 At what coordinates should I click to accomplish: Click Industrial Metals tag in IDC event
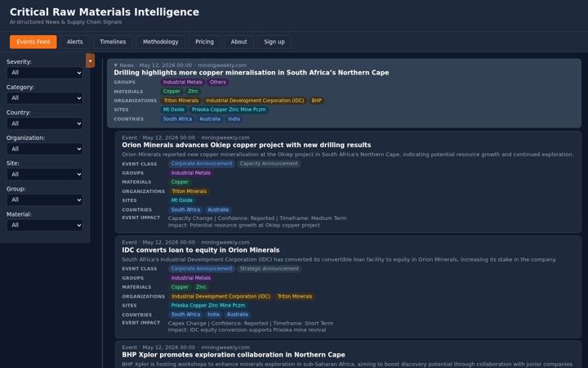tap(191, 278)
